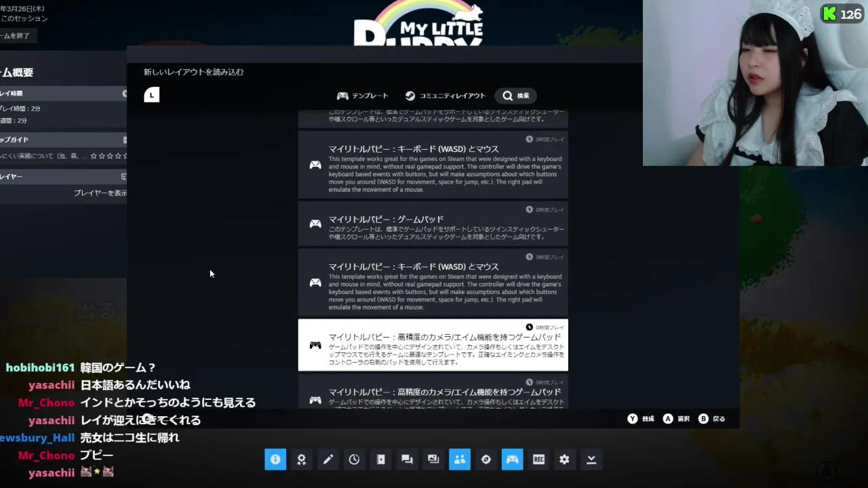The width and height of the screenshot is (868, 488).
Task: Click the トップガイド section header
Action: click(x=64, y=140)
